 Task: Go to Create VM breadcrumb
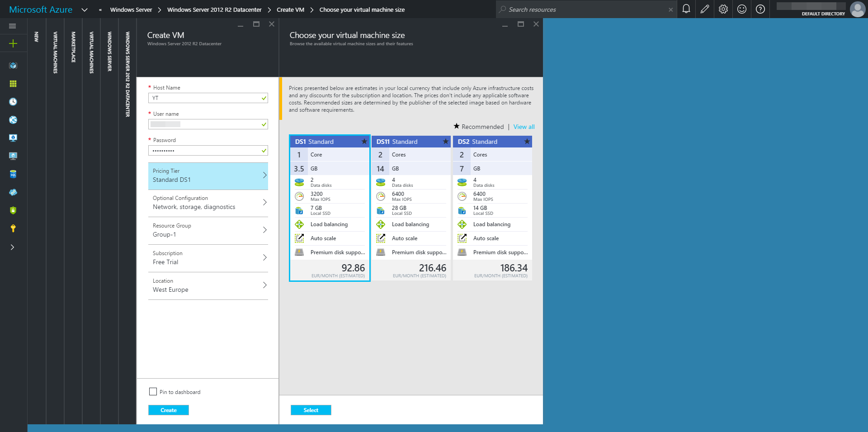click(290, 9)
